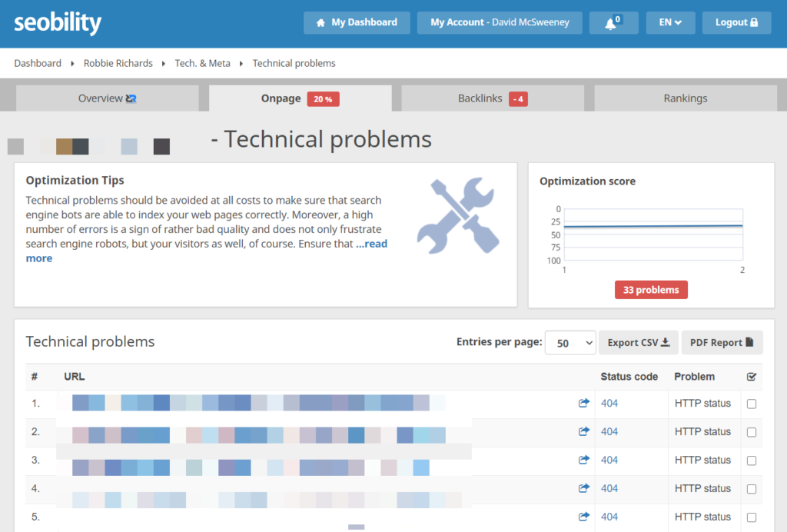Check the checkbox on the first table row
Screen dimensions: 787x532
coord(752,403)
